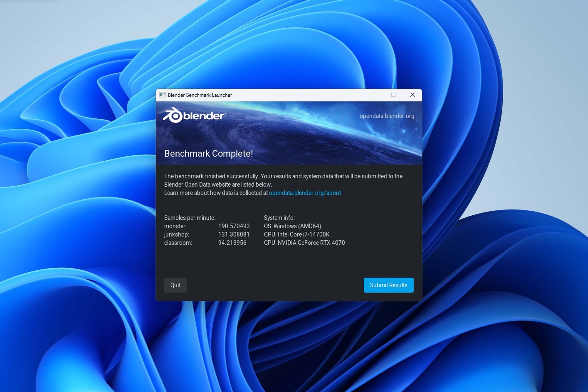Click the 'Samples per minute:' heading

pos(189,218)
